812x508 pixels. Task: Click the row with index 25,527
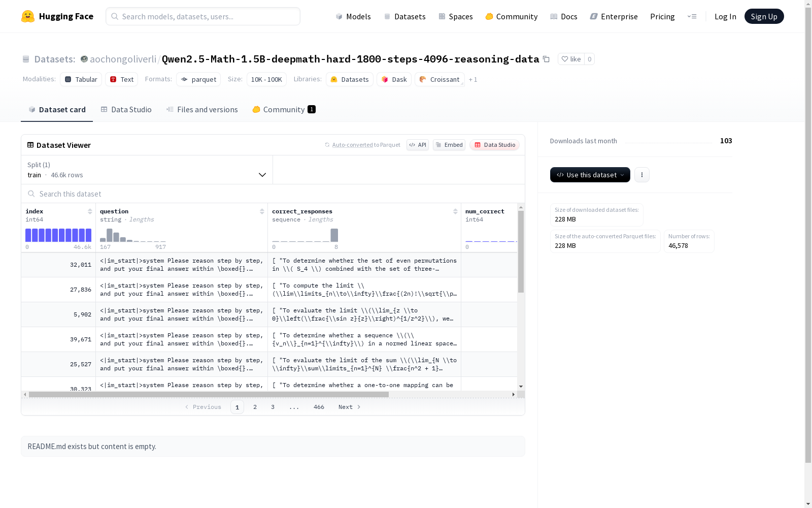[269, 364]
